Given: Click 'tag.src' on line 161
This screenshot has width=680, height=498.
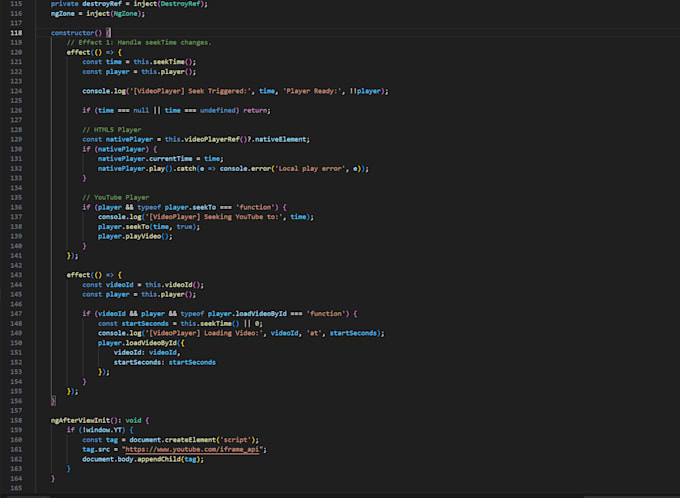Looking at the screenshot, I should [96, 449].
